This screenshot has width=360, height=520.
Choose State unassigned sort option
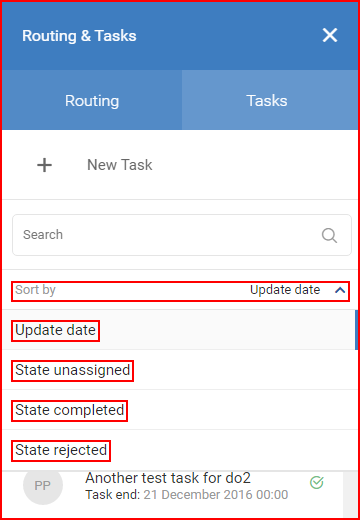click(x=73, y=370)
